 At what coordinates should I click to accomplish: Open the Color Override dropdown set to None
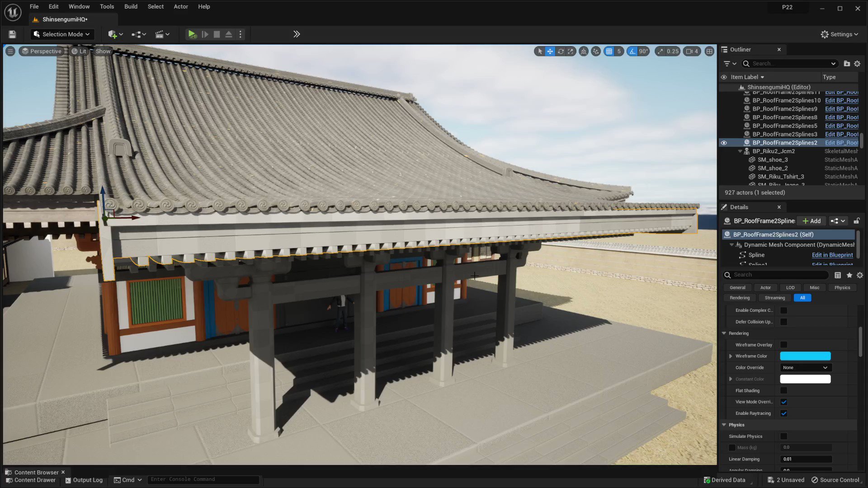(805, 367)
